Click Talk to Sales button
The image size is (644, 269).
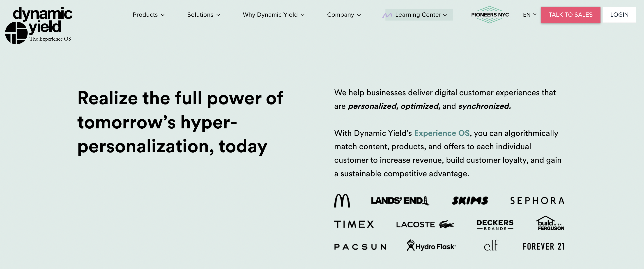click(570, 14)
